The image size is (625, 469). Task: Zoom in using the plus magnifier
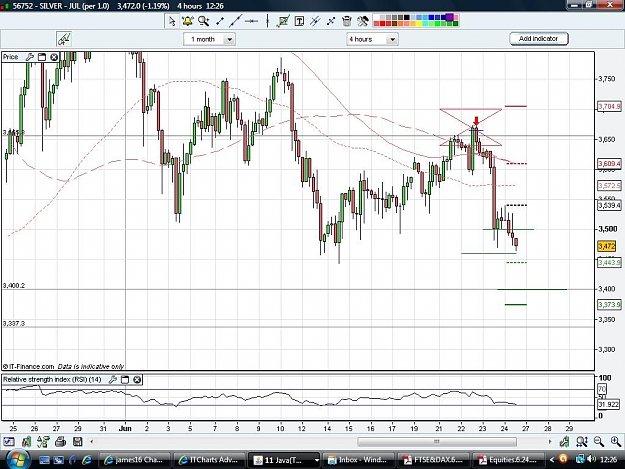click(616, 441)
